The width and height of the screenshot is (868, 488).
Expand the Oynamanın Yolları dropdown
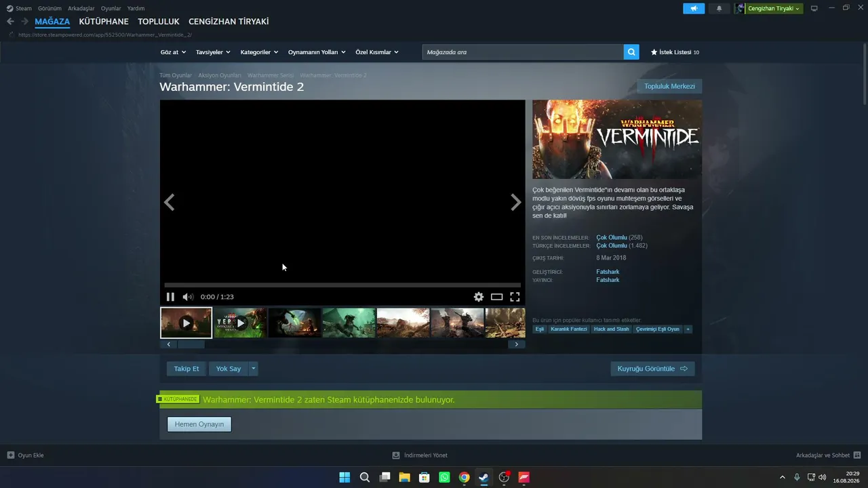[317, 52]
